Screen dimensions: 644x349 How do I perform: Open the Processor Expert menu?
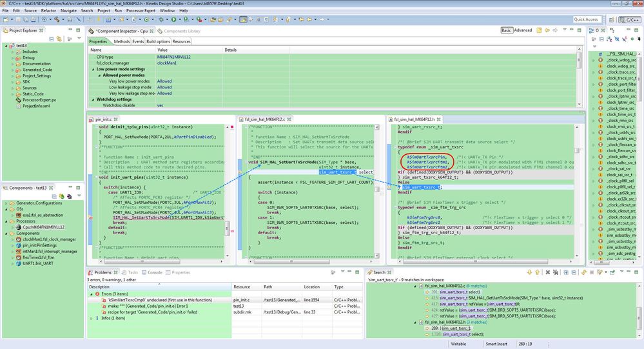pyautogui.click(x=141, y=11)
